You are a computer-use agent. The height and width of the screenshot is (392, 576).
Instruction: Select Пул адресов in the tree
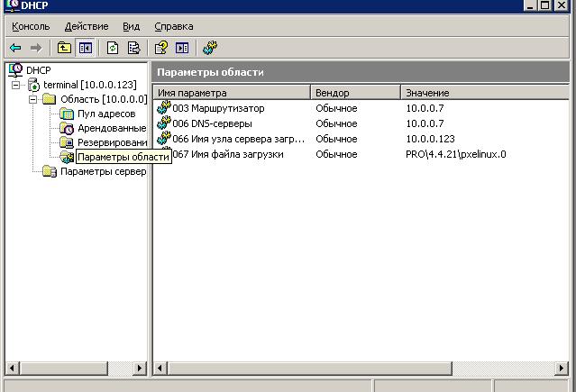pyautogui.click(x=105, y=114)
